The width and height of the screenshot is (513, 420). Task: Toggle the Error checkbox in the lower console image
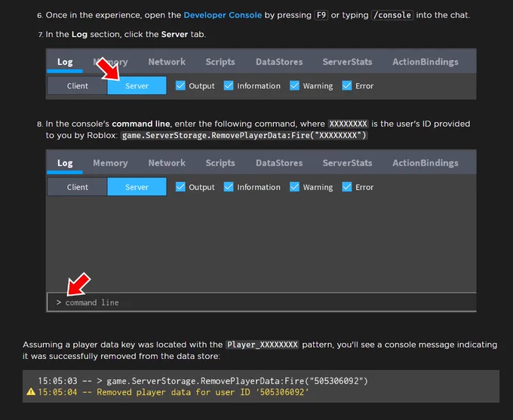coord(347,186)
